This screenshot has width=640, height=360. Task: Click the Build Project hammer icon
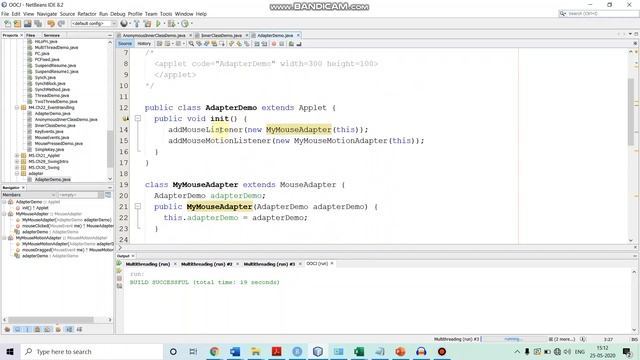tap(137, 24)
